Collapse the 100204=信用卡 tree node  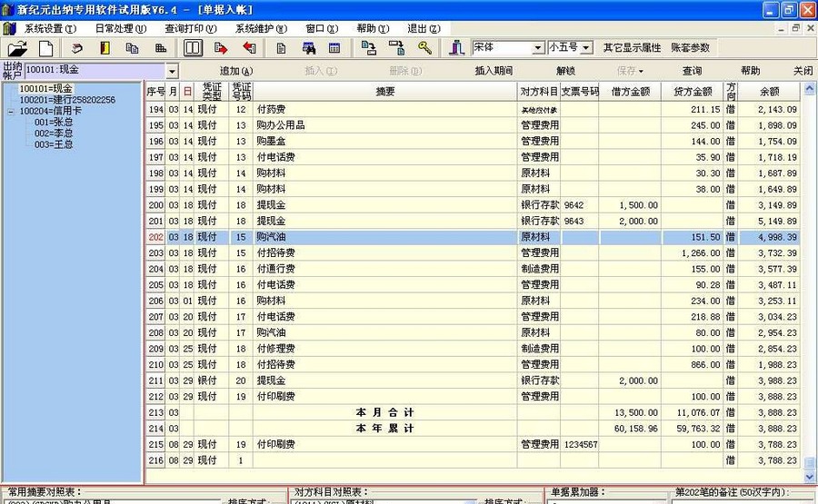click(11, 112)
